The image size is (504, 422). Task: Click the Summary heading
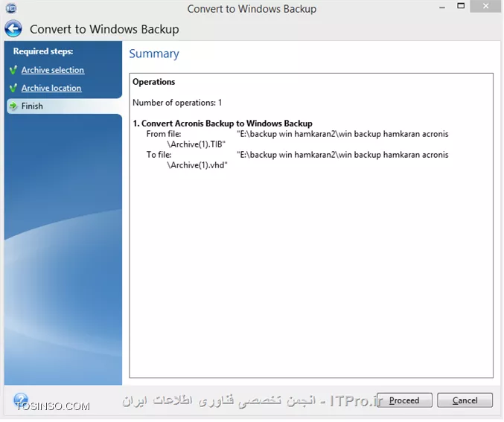pyautogui.click(x=154, y=54)
